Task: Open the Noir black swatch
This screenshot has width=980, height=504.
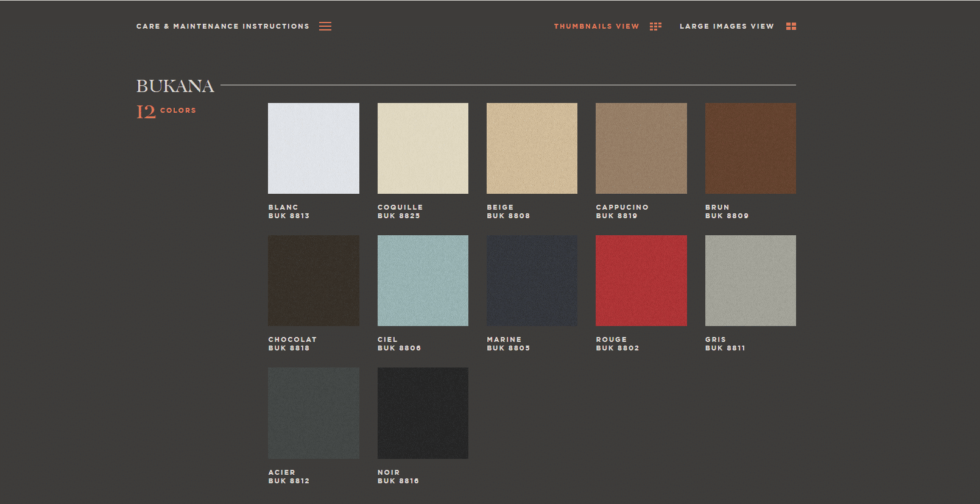Action: point(423,413)
